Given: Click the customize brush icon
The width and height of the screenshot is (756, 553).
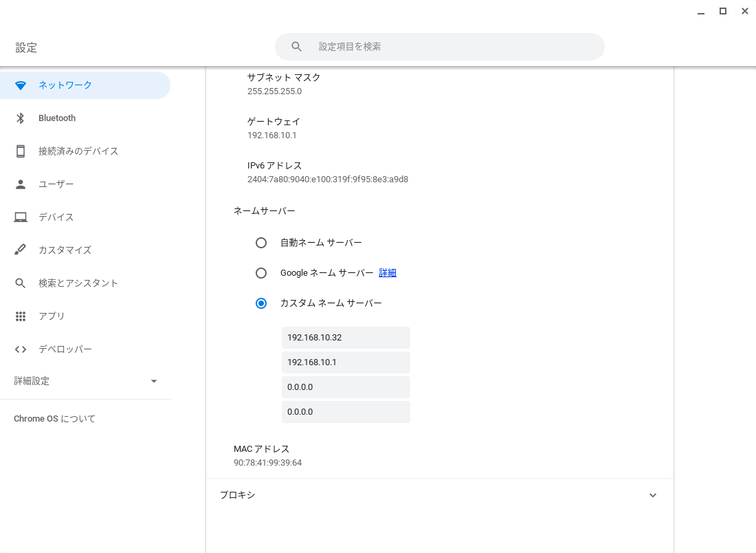Looking at the screenshot, I should [x=21, y=250].
